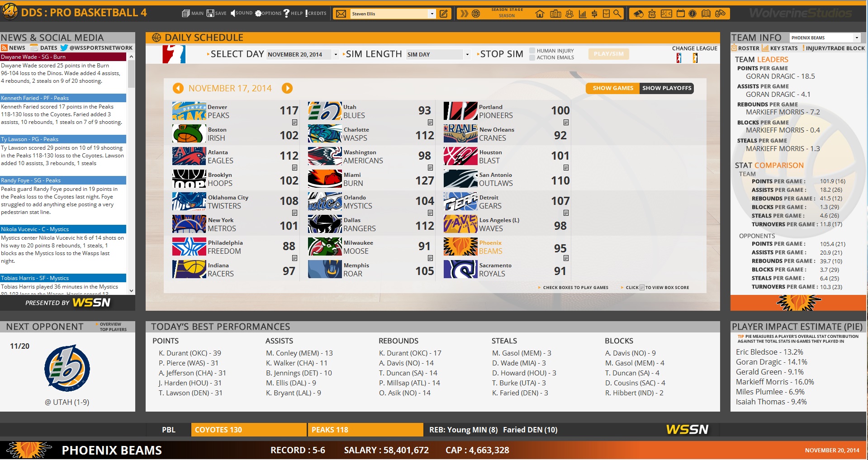Open the player search magnifier icon
The height and width of the screenshot is (460, 868).
pos(617,14)
